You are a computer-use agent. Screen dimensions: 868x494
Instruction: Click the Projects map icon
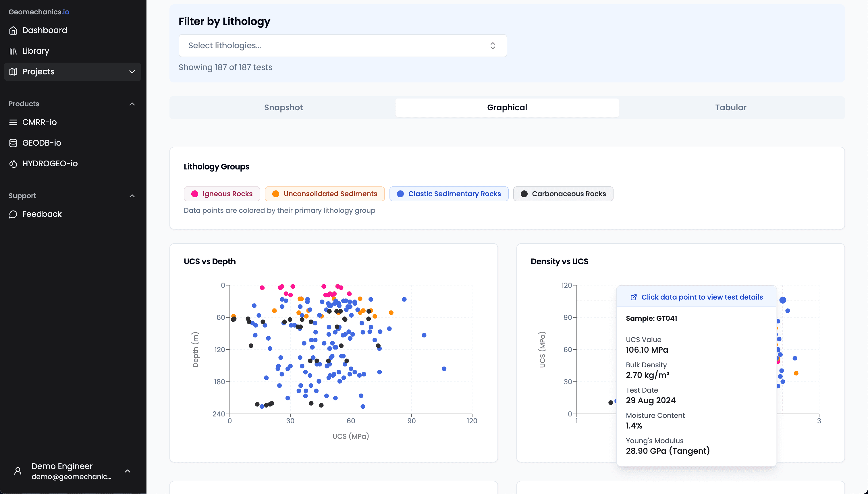(x=13, y=72)
